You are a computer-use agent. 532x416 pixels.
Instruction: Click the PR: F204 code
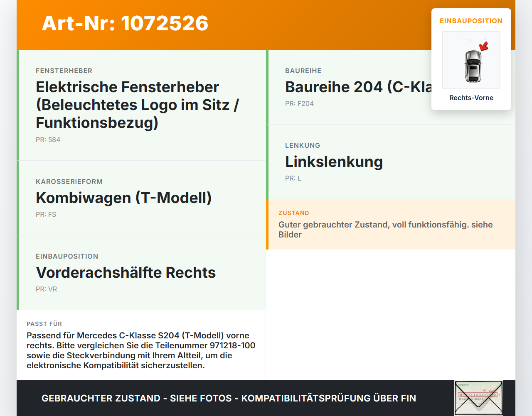tap(299, 103)
